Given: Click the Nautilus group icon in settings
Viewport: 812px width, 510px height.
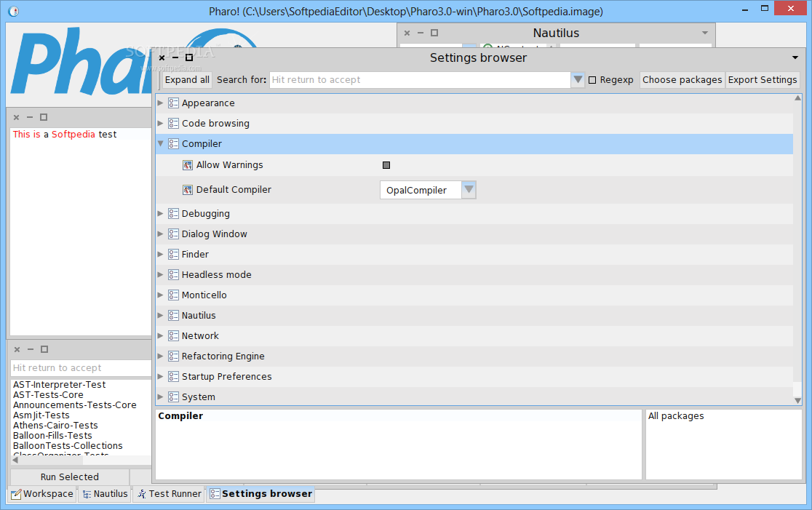Looking at the screenshot, I should [x=173, y=315].
